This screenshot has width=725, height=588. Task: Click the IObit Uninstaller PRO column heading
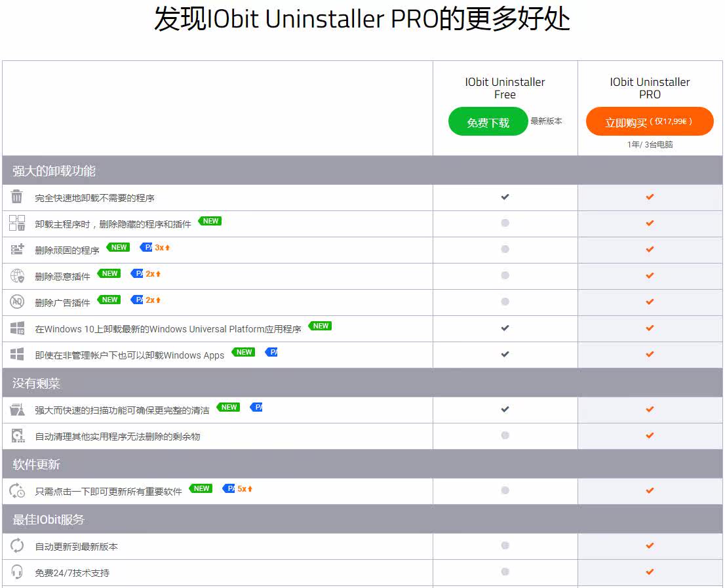650,88
